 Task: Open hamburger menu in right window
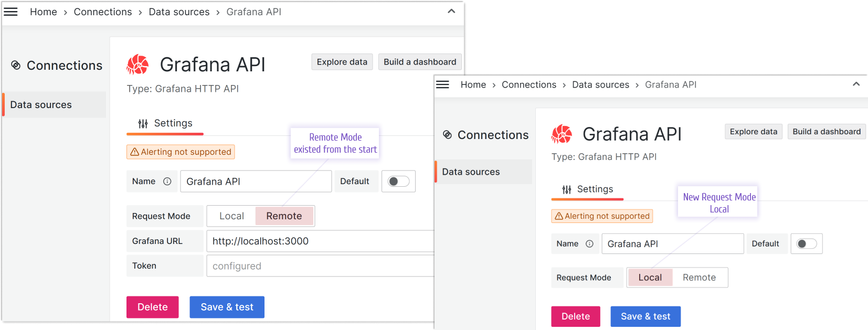(x=442, y=84)
